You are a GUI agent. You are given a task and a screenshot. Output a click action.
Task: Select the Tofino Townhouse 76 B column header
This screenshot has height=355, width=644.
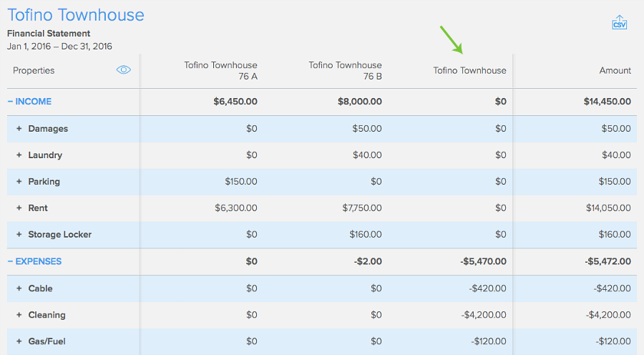(x=345, y=71)
